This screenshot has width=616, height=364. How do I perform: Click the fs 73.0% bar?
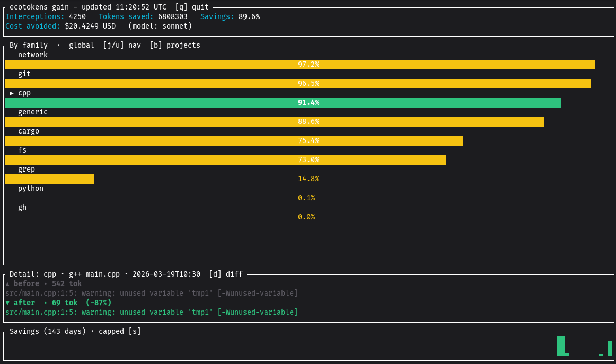click(225, 160)
